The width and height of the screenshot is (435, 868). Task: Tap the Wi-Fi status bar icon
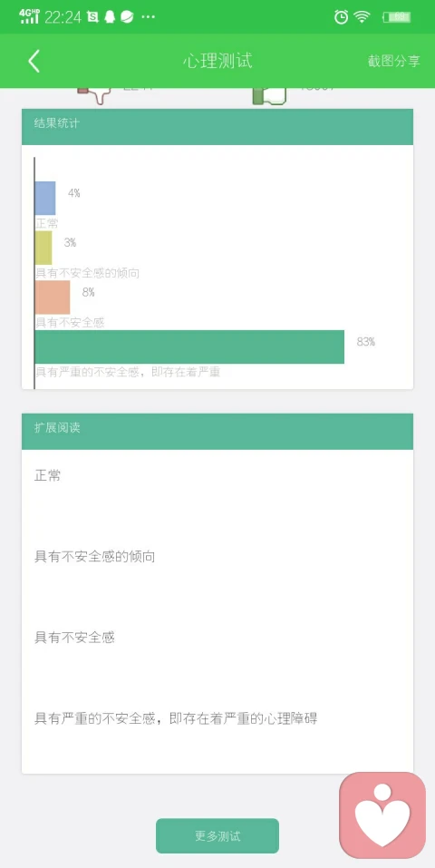coord(362,17)
